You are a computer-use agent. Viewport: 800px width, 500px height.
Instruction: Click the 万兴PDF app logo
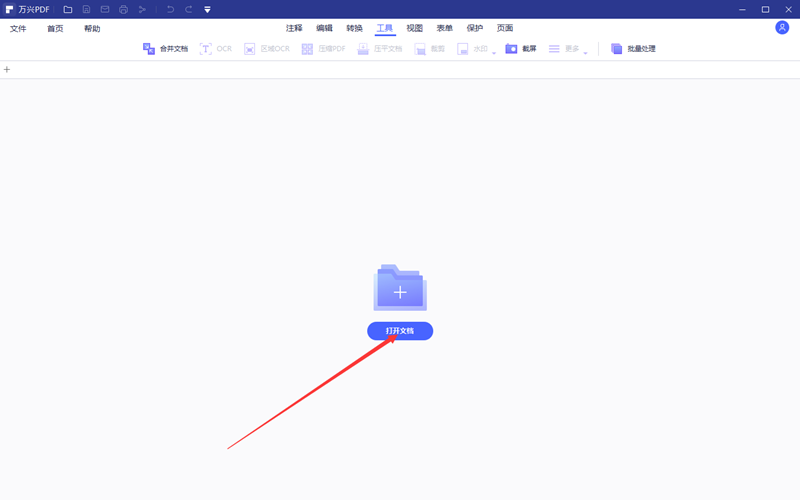click(x=9, y=9)
